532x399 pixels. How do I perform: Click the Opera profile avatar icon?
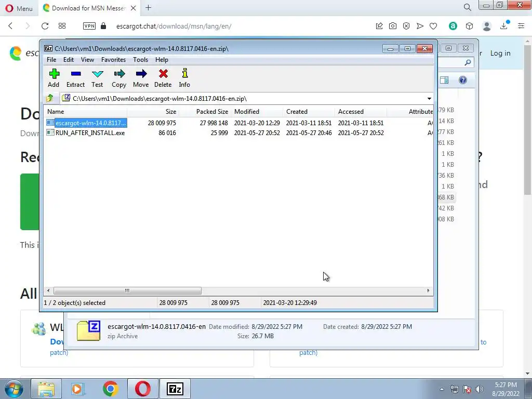pos(487,26)
